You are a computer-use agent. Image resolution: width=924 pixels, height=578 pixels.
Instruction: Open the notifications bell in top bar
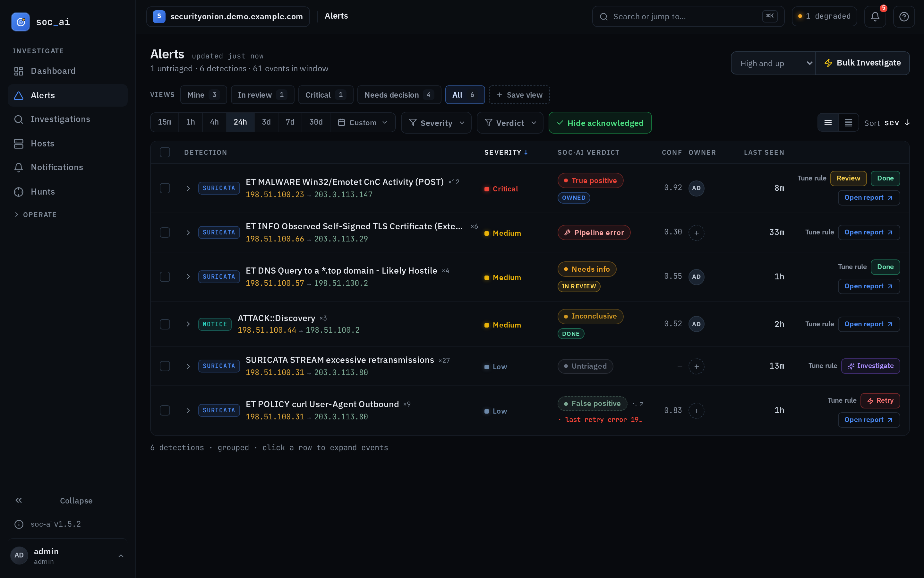point(875,16)
